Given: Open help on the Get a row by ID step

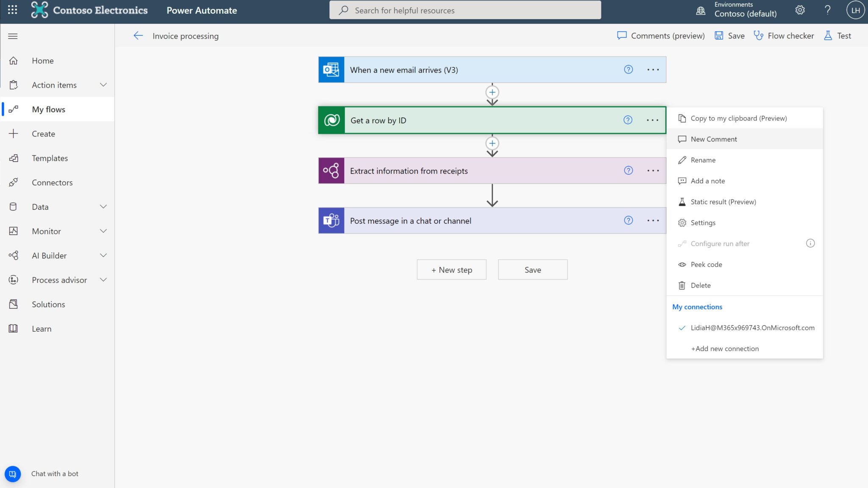Looking at the screenshot, I should pyautogui.click(x=628, y=120).
